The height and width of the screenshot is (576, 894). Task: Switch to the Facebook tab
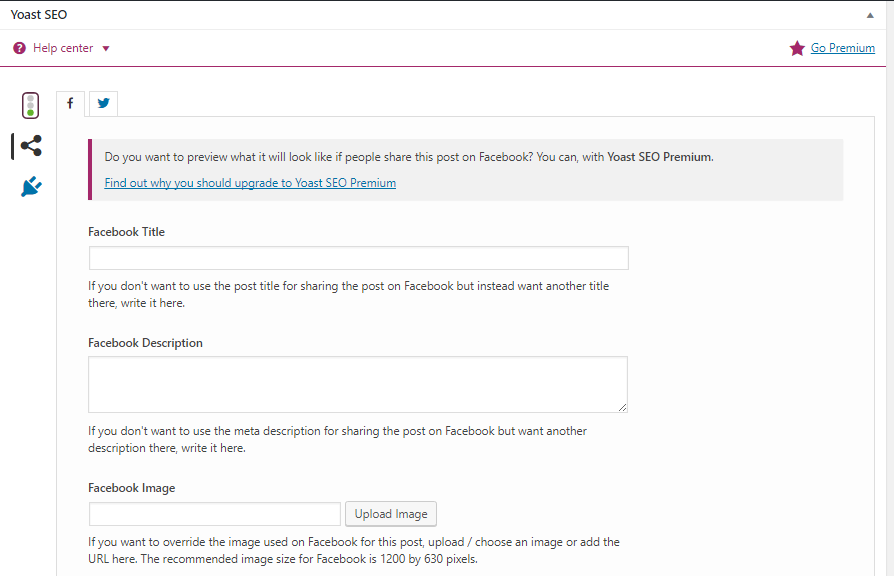coord(70,103)
